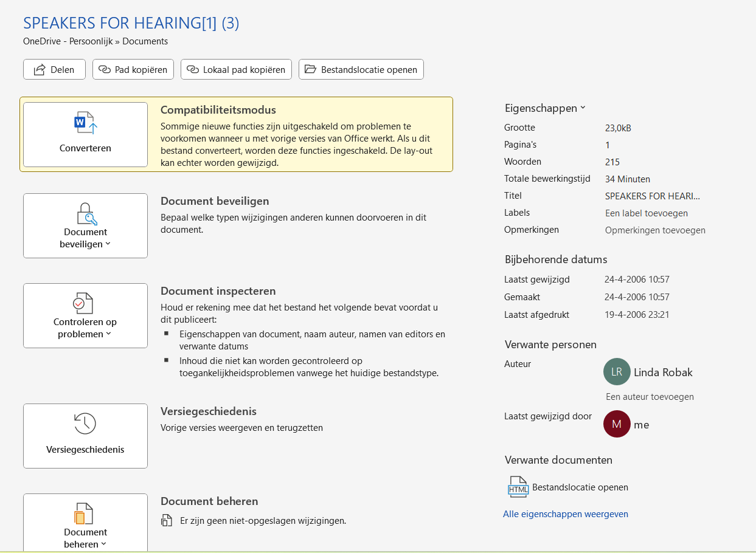Screen dimensions: 756x553
Task: Click the Converteren Word document icon
Action: [85, 123]
